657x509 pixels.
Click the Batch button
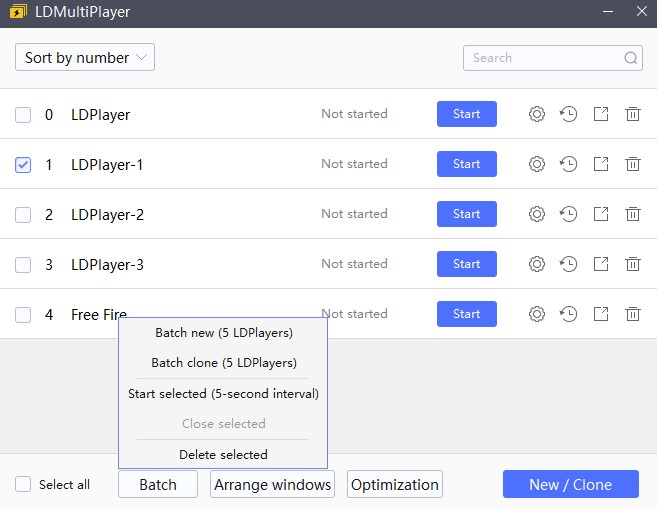pyautogui.click(x=158, y=484)
